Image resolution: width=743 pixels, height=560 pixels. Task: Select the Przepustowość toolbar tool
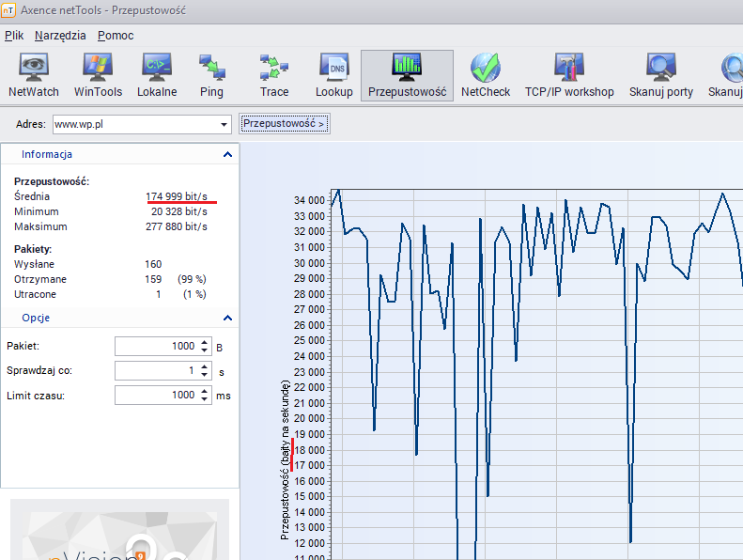pos(407,75)
